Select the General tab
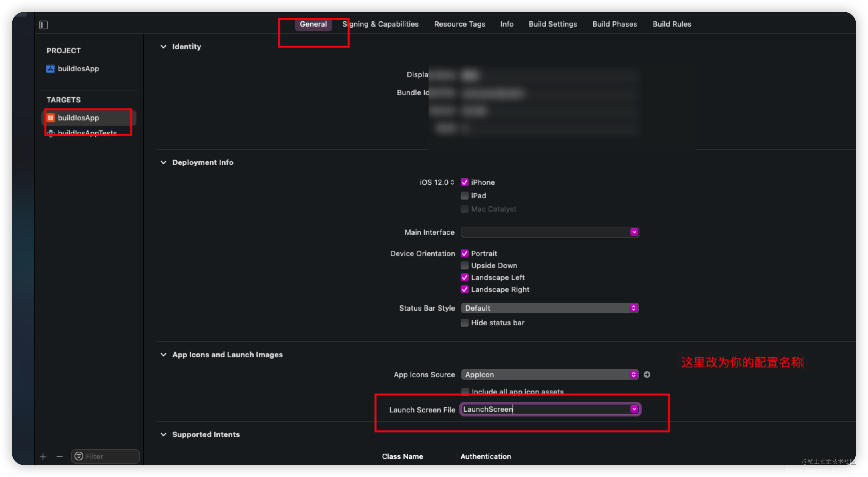This screenshot has height=477, width=868. pos(312,24)
